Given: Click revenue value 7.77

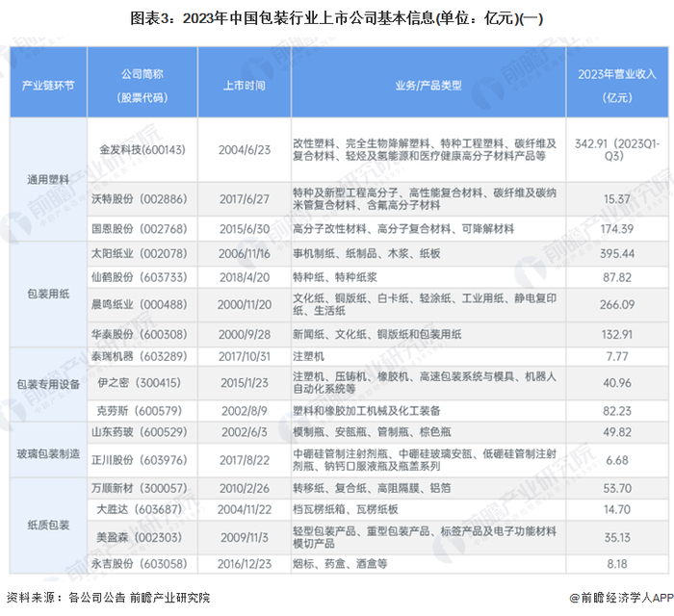Looking at the screenshot, I should click(617, 356).
